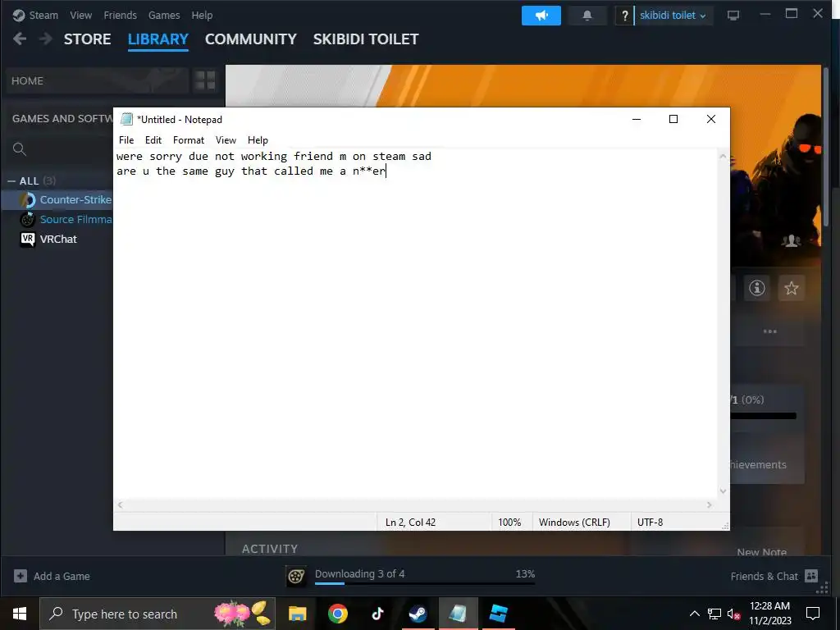The width and height of the screenshot is (840, 630).
Task: Click the Notepad taskbar icon
Action: pos(458,614)
